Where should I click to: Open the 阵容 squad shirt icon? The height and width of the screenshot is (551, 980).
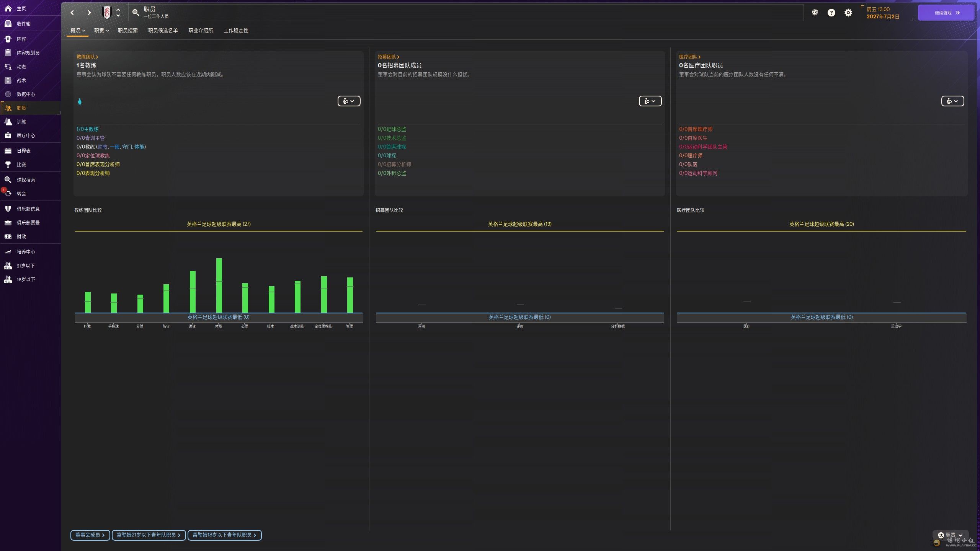coord(8,39)
